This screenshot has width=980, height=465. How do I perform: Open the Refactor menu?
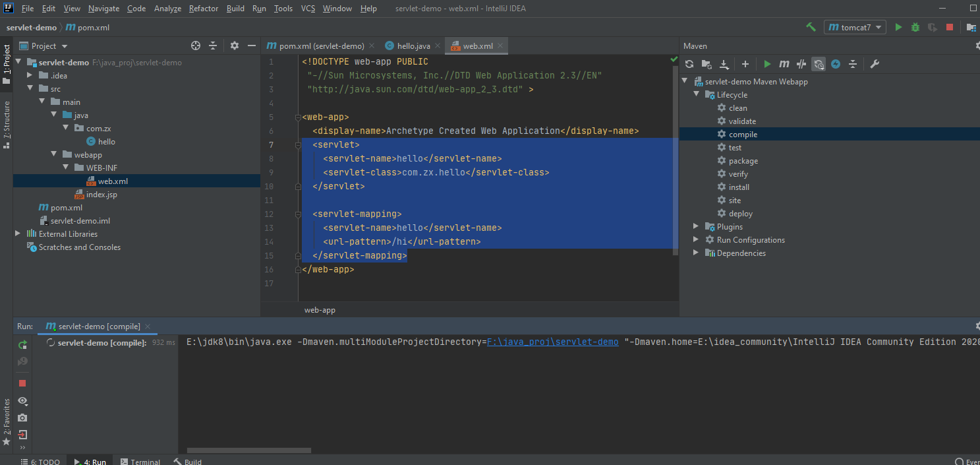coord(204,9)
